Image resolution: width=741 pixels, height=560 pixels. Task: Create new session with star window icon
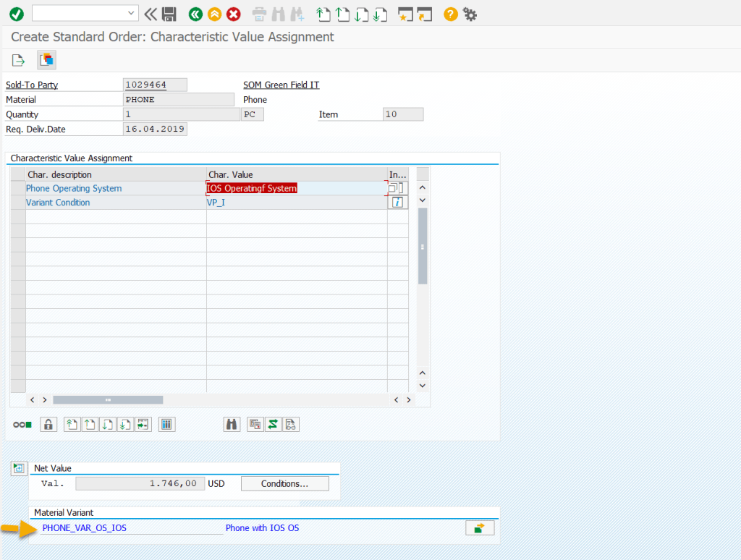pos(405,14)
